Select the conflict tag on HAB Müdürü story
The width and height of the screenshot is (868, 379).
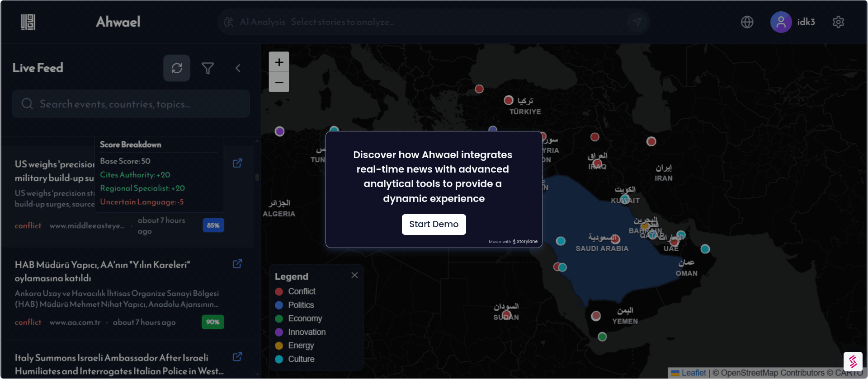(28, 322)
